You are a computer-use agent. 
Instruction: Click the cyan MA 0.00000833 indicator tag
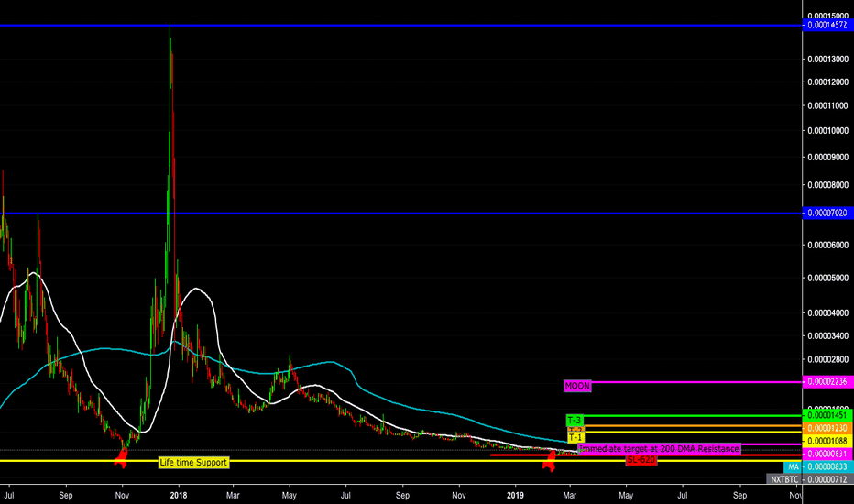pyautogui.click(x=819, y=466)
